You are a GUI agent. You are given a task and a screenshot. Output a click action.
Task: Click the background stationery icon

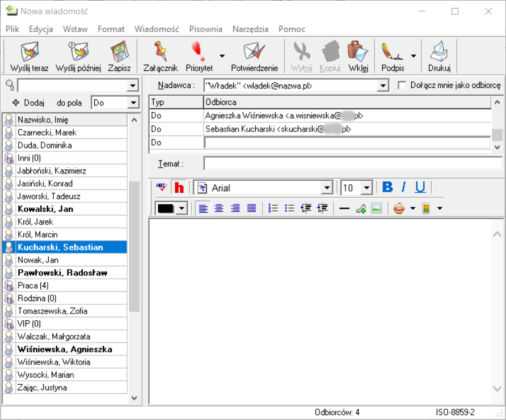pos(426,208)
